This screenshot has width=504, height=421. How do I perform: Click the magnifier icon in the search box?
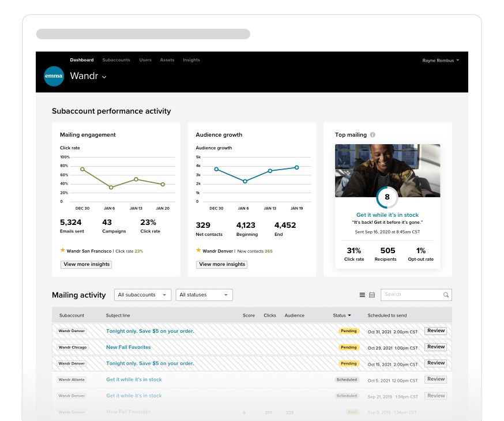click(x=445, y=295)
